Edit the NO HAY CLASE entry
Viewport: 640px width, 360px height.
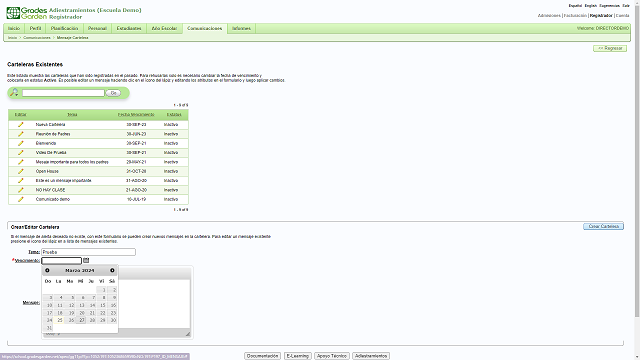[20, 190]
